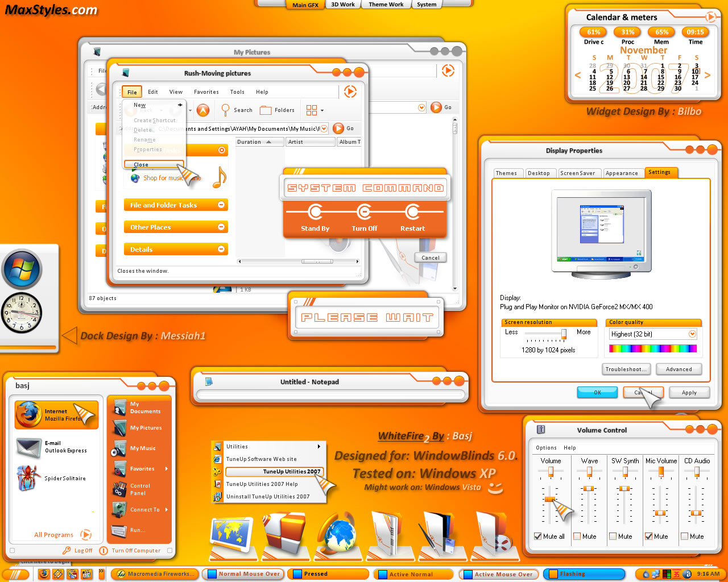Launch Outlook Express E-mail from the Start menu

click(52, 447)
